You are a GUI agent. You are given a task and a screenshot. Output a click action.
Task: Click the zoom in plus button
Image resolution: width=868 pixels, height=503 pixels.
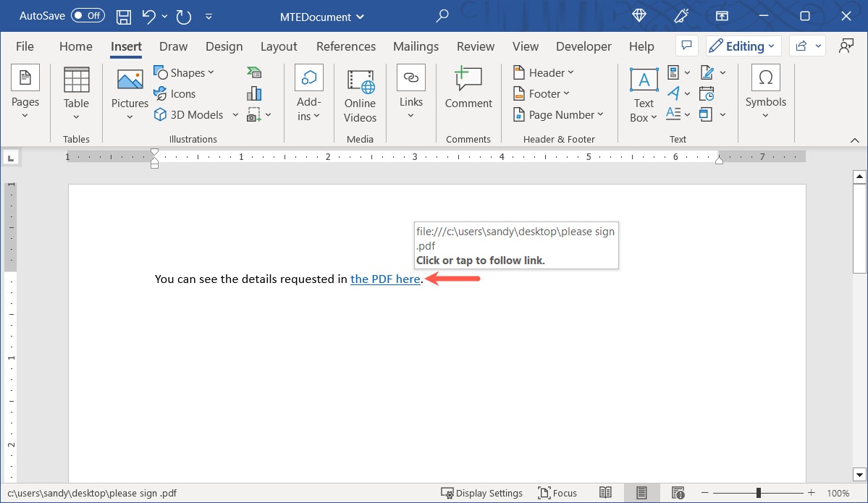point(811,492)
